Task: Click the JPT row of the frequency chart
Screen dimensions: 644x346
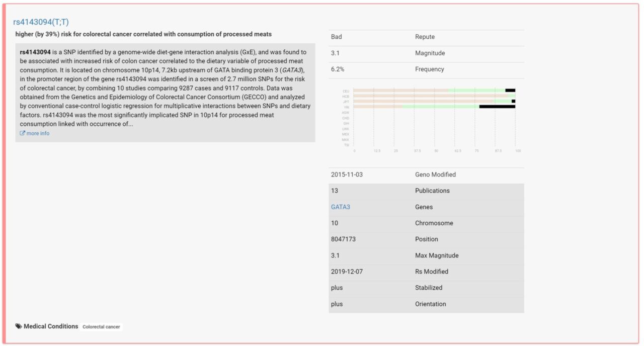Action: pyautogui.click(x=433, y=101)
